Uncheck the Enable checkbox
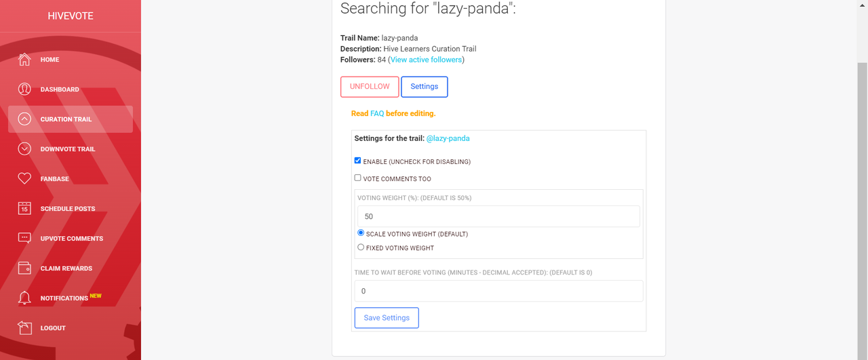The image size is (868, 360). (x=358, y=161)
